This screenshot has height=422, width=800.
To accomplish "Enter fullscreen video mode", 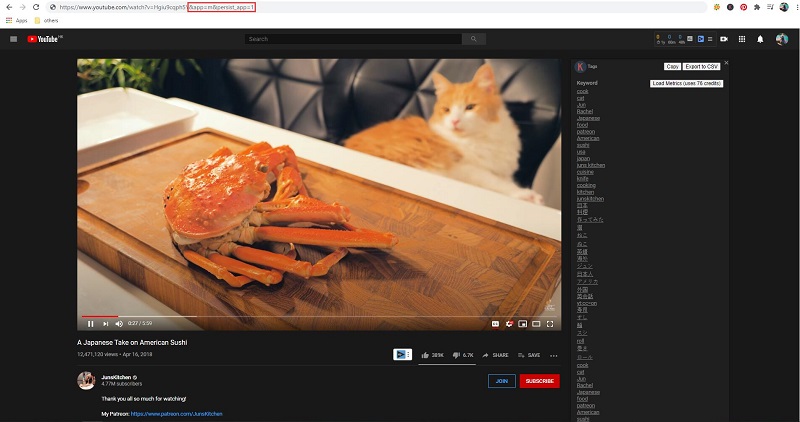I will pos(550,324).
